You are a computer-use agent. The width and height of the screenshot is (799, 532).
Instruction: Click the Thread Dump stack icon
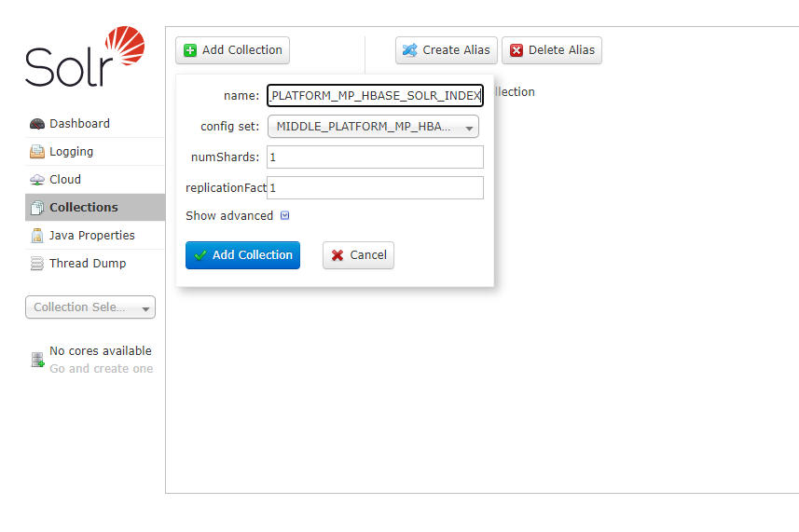[37, 264]
